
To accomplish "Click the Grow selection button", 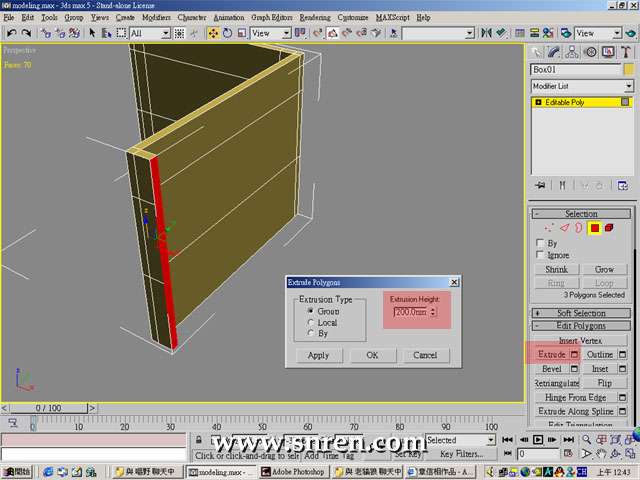I will pyautogui.click(x=604, y=269).
